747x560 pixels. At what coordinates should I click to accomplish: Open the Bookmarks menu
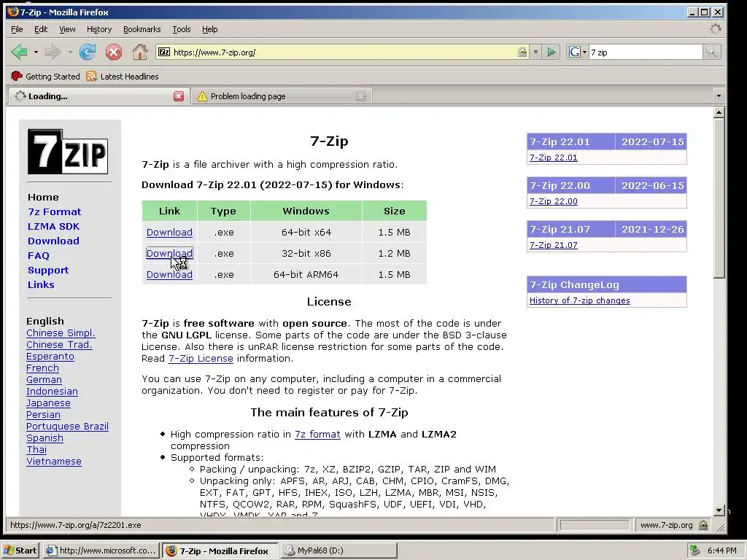coord(142,29)
